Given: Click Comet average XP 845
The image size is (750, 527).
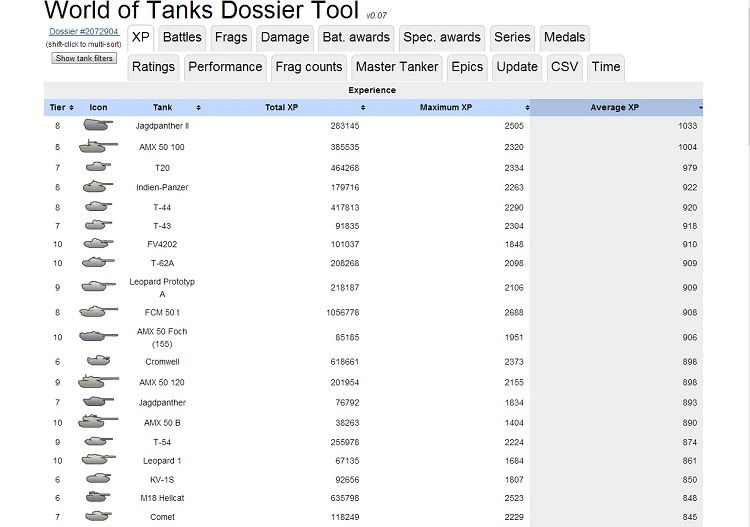Looking at the screenshot, I should 690,517.
